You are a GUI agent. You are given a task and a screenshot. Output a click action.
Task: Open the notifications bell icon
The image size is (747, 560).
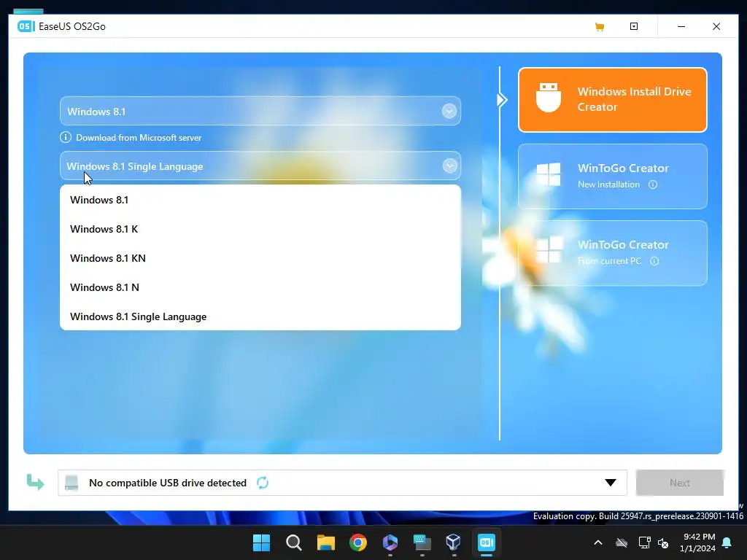[727, 542]
